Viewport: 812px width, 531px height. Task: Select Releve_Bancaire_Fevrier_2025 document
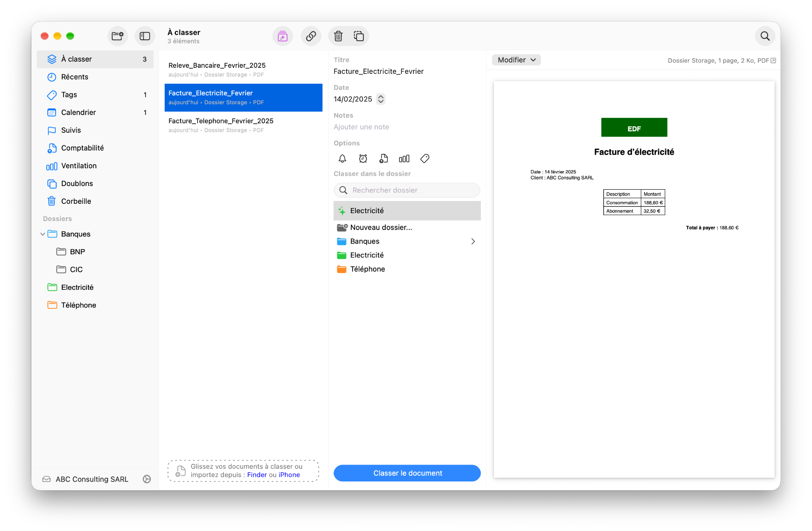click(x=243, y=70)
